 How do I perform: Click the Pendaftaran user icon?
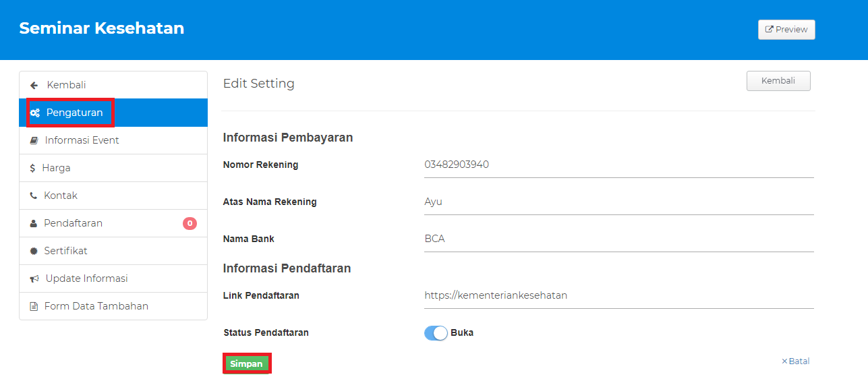tap(34, 224)
